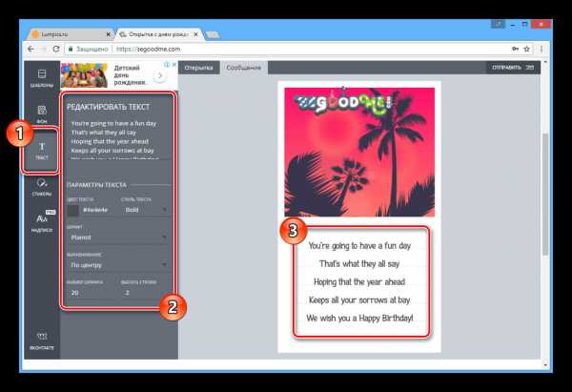572x392 pixels.
Task: Click the scrollbar down arrow
Action: click(545, 364)
